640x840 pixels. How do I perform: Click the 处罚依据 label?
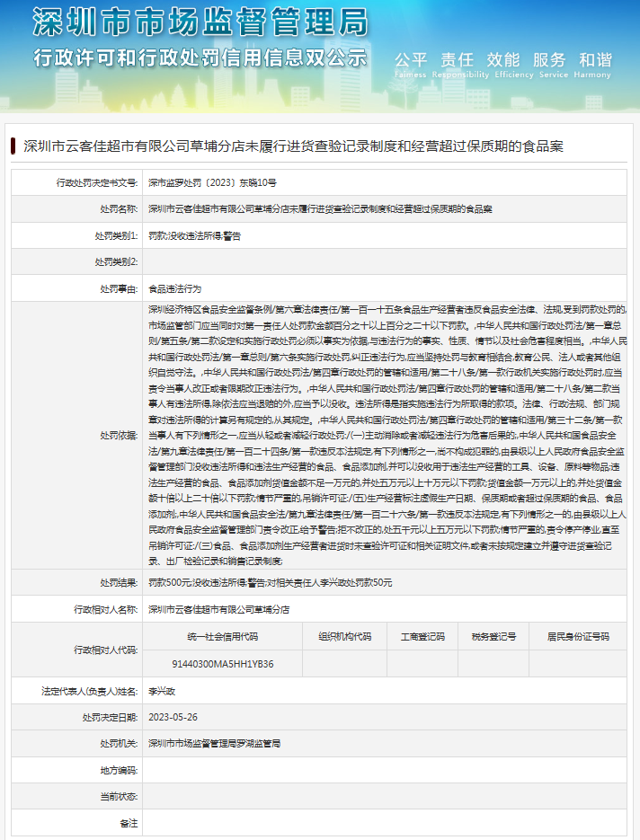coord(119,436)
